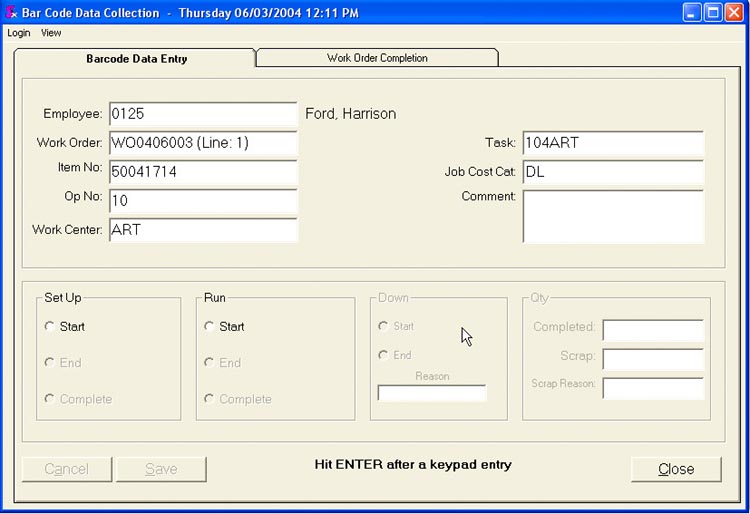The width and height of the screenshot is (750, 514).
Task: Click the Close button
Action: click(676, 469)
